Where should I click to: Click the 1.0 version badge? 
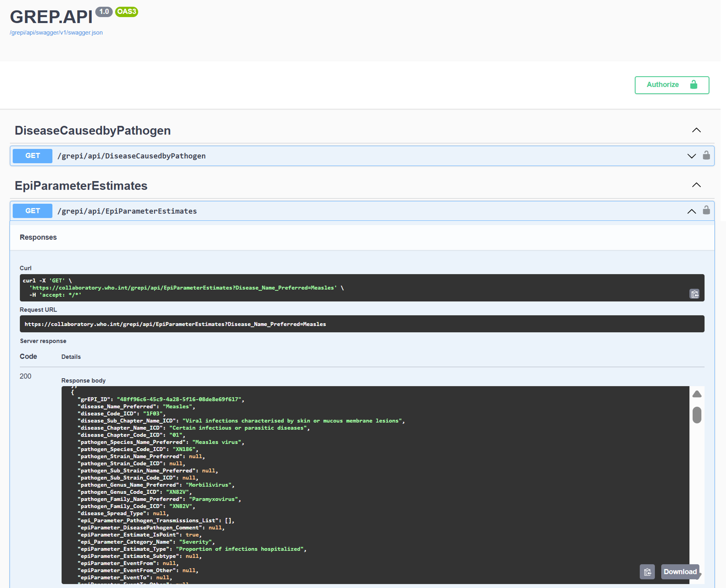click(x=104, y=11)
